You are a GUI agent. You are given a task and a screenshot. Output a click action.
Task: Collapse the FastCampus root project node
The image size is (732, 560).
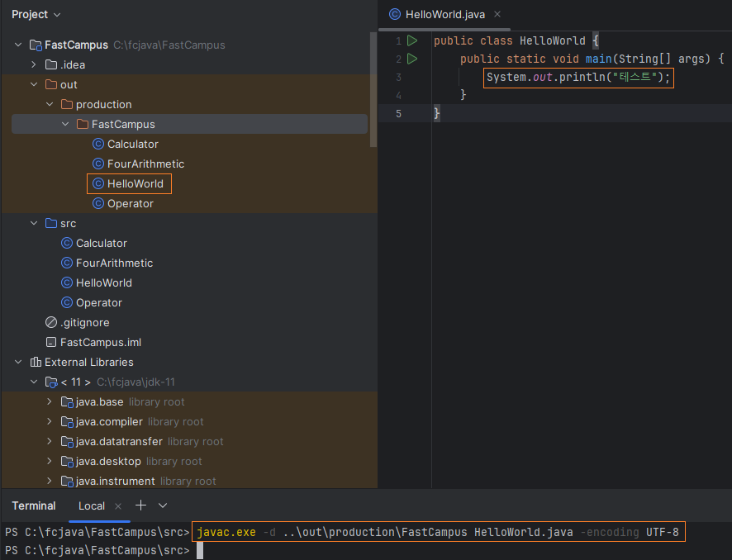(x=18, y=45)
